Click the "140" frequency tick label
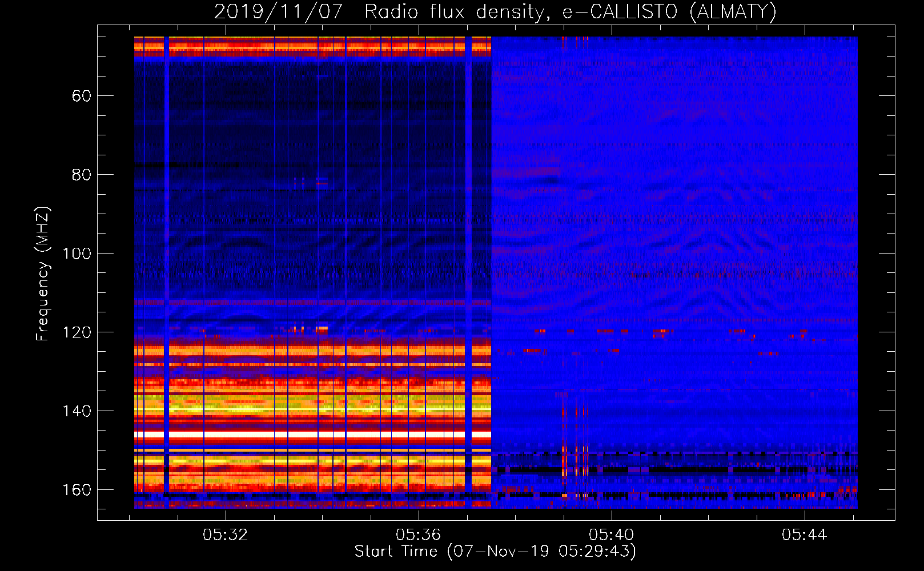924x571 pixels. 77,411
